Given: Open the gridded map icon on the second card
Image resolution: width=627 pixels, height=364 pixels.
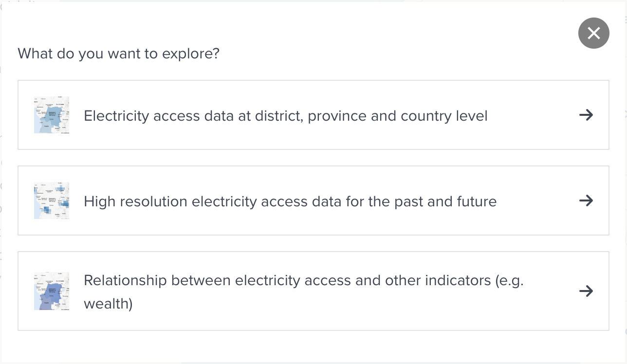Looking at the screenshot, I should (x=51, y=200).
